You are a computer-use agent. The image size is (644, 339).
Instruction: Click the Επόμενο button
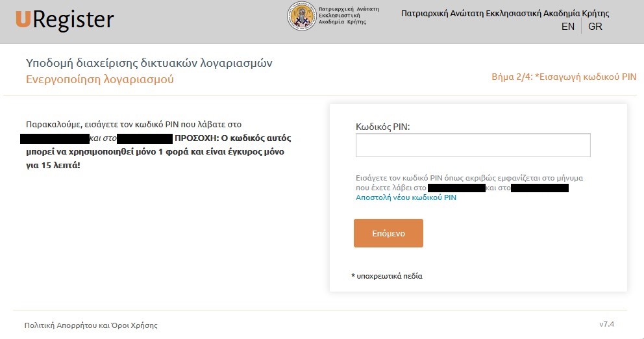(x=388, y=233)
